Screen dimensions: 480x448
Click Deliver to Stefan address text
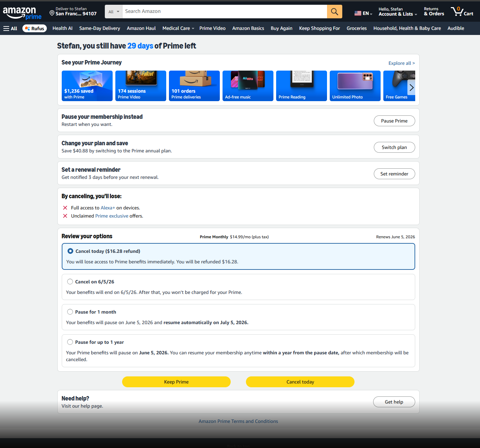coord(76,12)
